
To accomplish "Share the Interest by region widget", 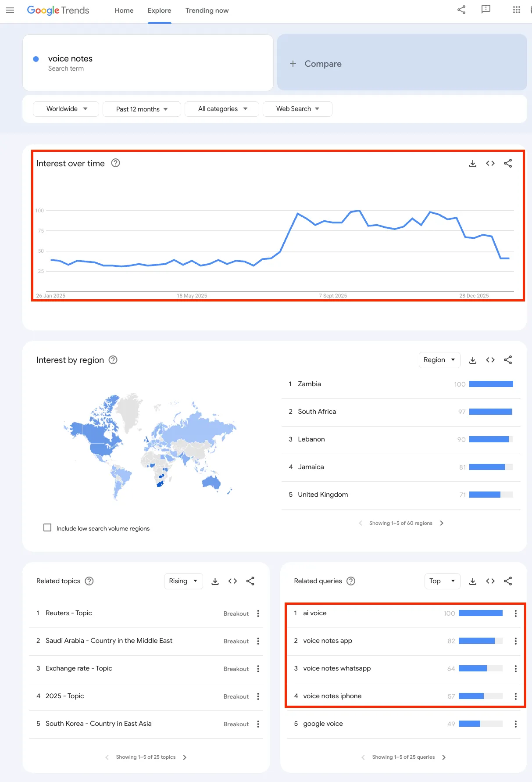I will 508,360.
